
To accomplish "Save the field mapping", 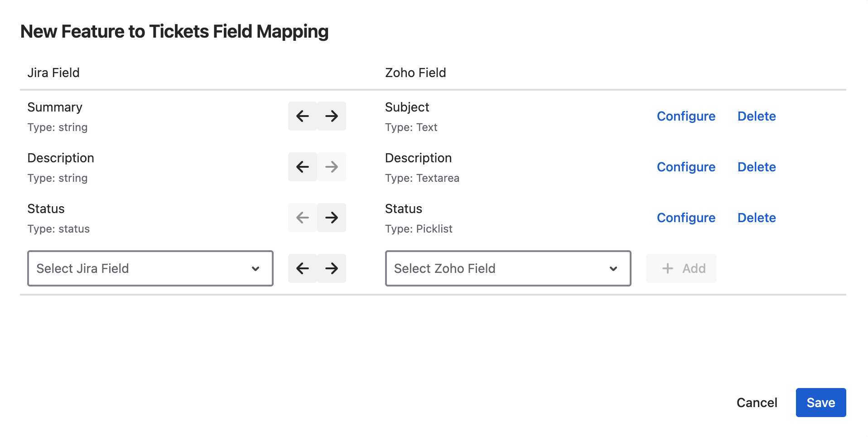I will (x=820, y=403).
